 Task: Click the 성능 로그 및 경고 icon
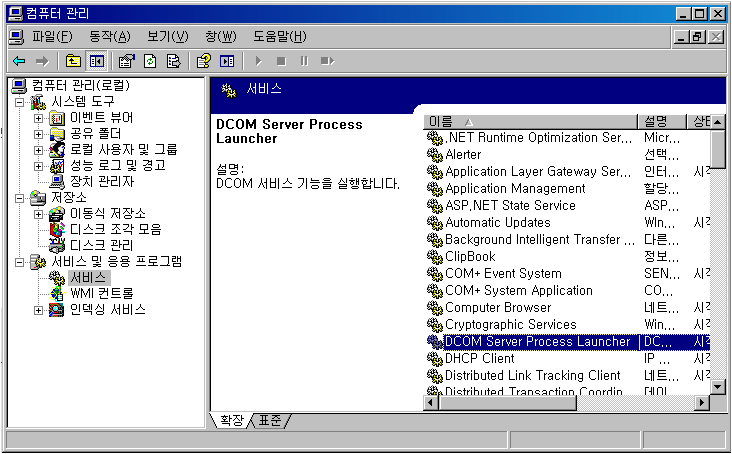tap(57, 166)
